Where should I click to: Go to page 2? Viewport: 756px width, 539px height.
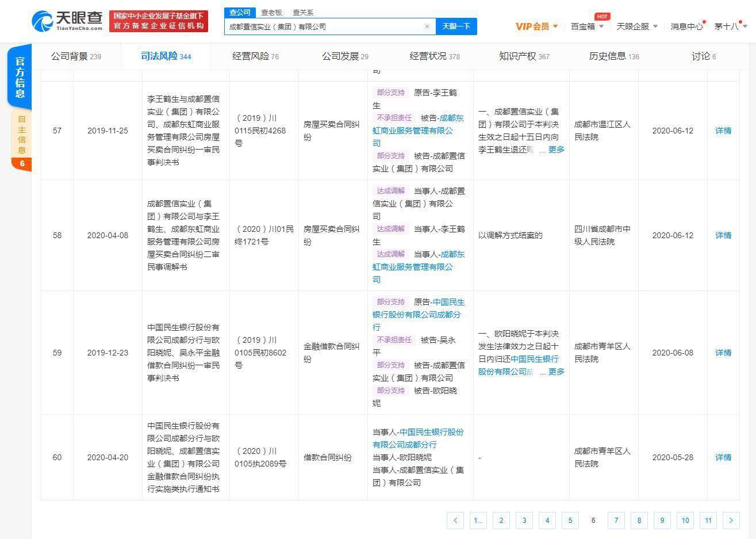click(x=501, y=520)
